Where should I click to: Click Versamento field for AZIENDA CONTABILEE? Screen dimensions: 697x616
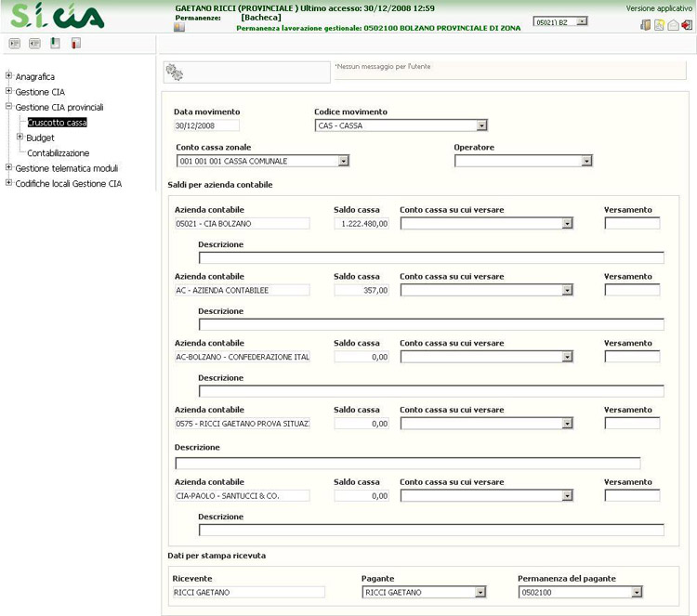coord(632,290)
